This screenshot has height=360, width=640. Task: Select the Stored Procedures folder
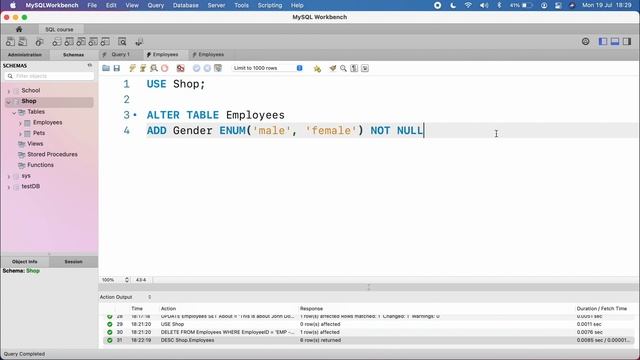(x=52, y=154)
